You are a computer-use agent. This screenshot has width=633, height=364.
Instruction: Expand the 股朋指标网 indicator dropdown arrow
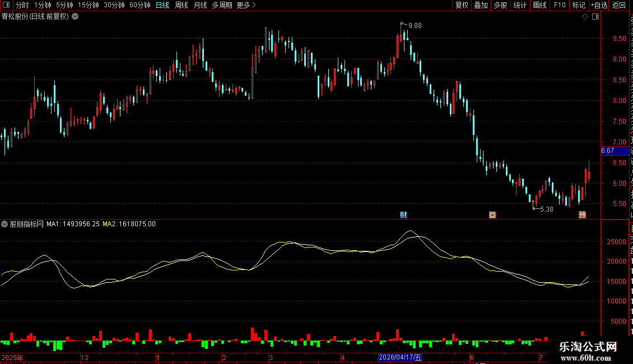click(x=4, y=224)
